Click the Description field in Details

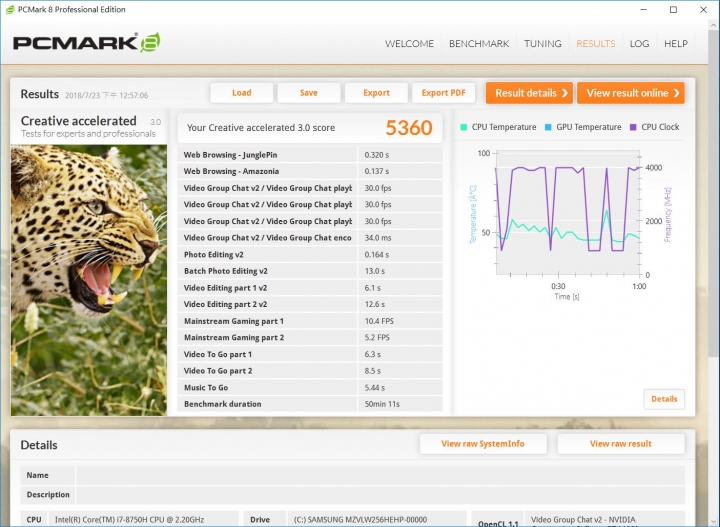[381, 495]
